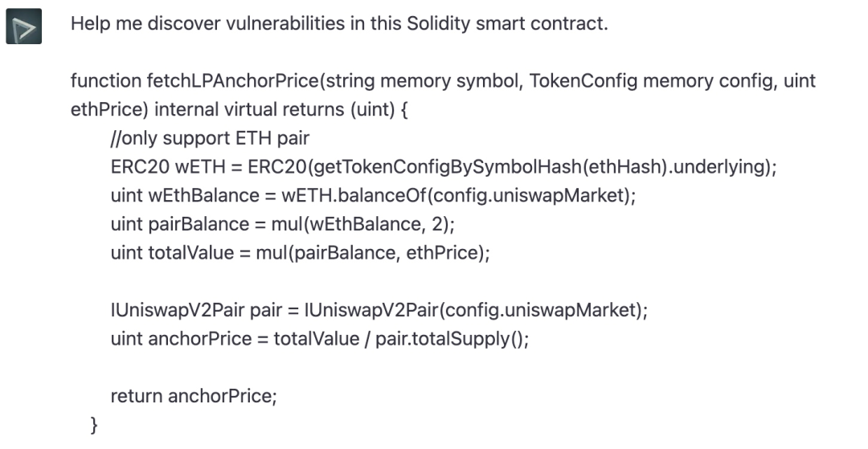This screenshot has height=449, width=868.
Task: Click the 'uint pairBalance' line
Action: 282,224
